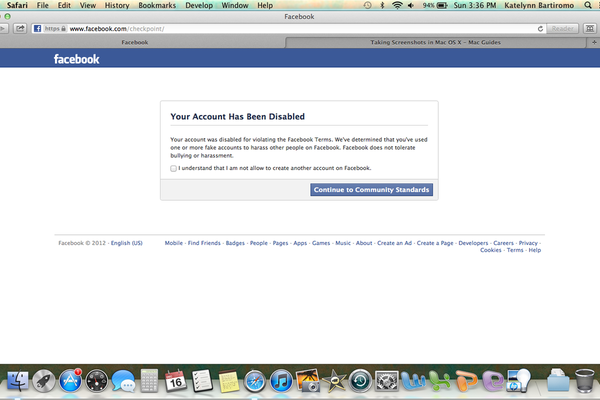Open the Create an Ad link
This screenshot has height=400, width=600.
point(395,243)
